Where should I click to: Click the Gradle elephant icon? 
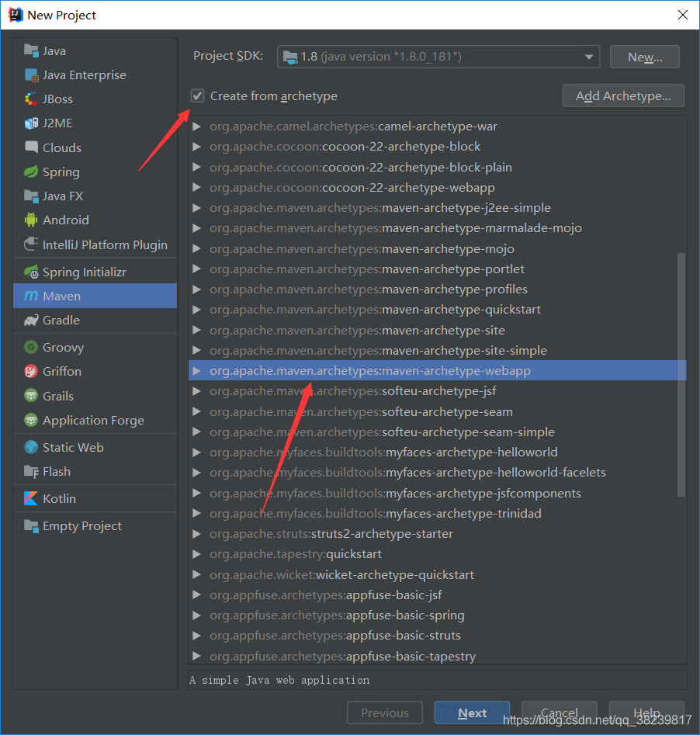click(x=31, y=321)
